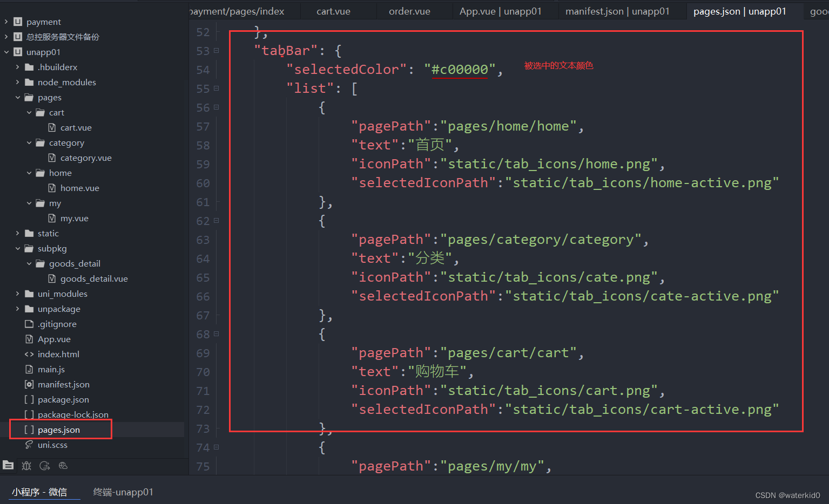Click the uni.scss stylesheet icon
The image size is (829, 504).
click(x=29, y=445)
